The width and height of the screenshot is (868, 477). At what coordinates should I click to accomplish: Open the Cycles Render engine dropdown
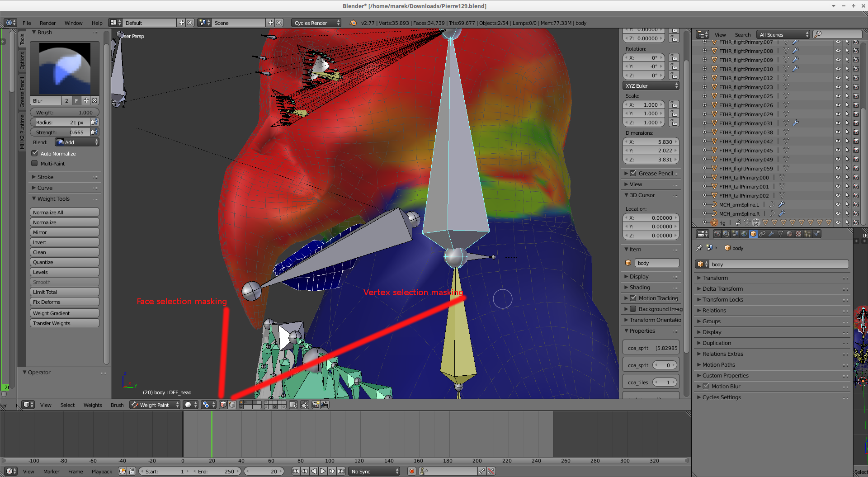point(316,23)
